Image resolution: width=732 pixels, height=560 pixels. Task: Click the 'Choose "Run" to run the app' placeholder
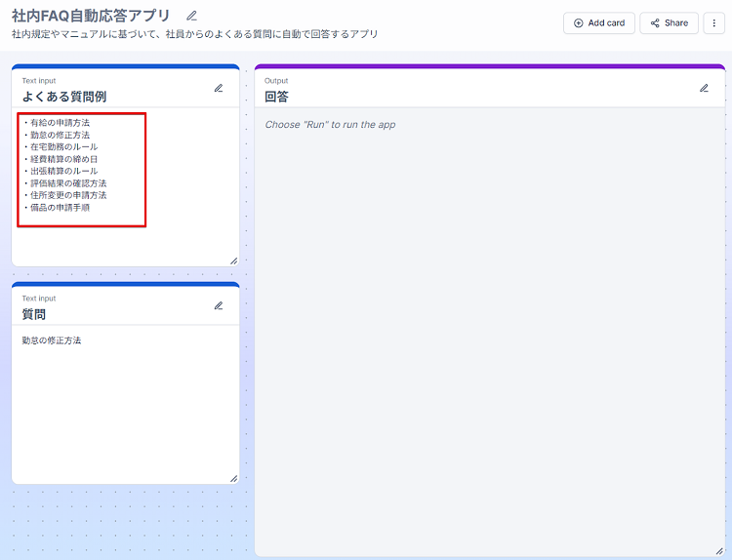(x=330, y=125)
